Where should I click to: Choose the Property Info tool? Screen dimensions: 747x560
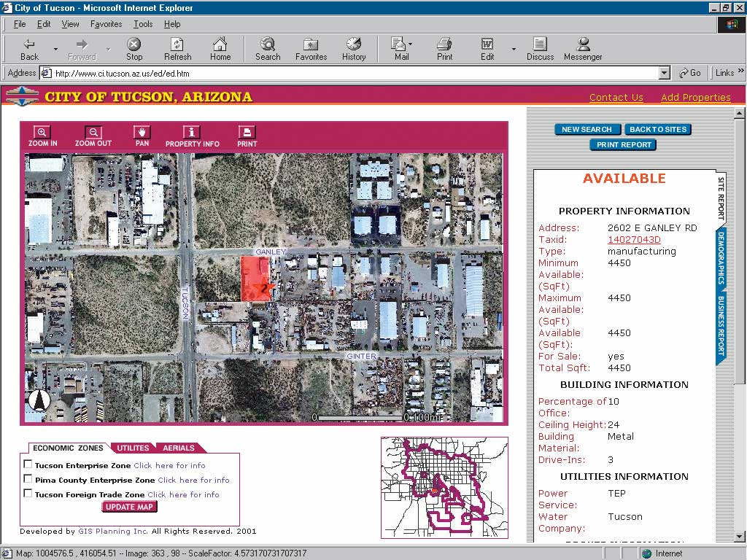pos(192,136)
